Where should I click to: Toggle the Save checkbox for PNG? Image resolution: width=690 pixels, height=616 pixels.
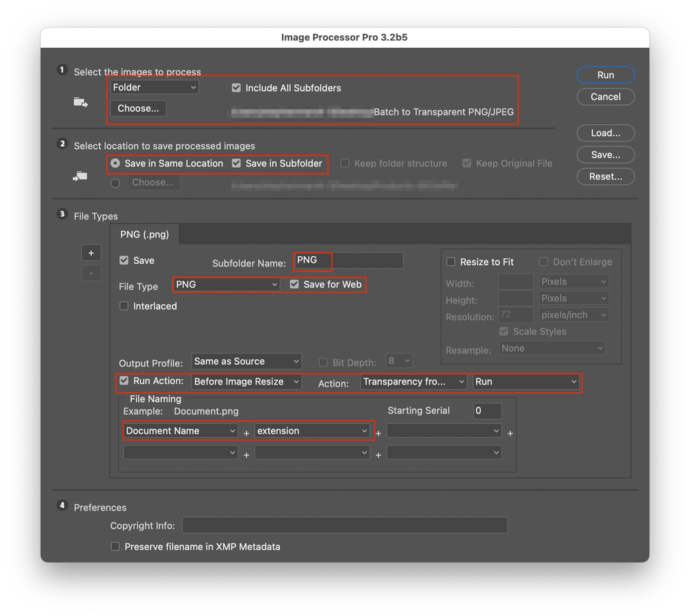point(124,260)
